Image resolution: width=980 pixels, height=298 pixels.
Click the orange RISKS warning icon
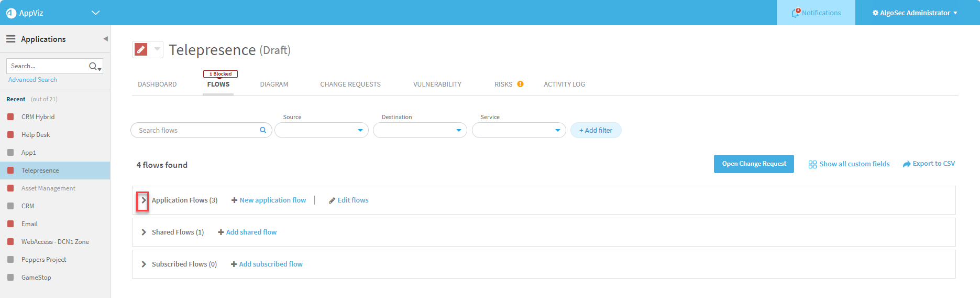tap(520, 84)
